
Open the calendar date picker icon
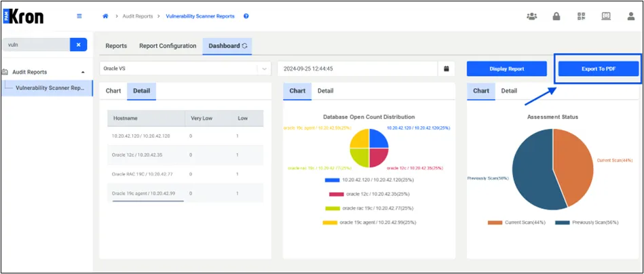(447, 68)
